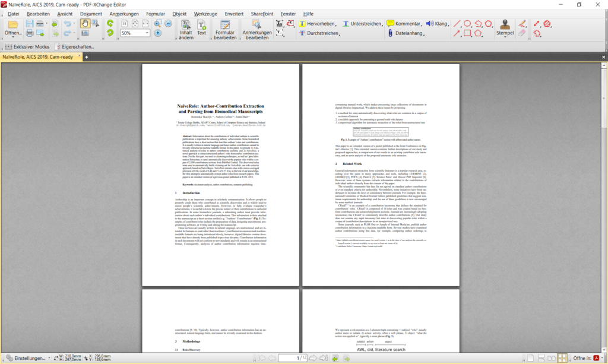Fit the page to window
Screen dimensions: 608x364
pos(135,24)
